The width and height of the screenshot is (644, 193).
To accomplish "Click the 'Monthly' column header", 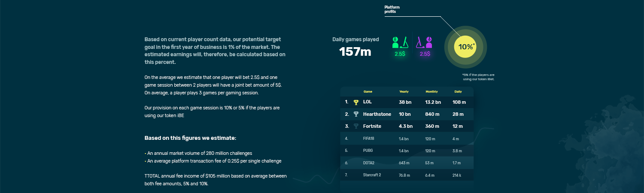I will point(431,92).
